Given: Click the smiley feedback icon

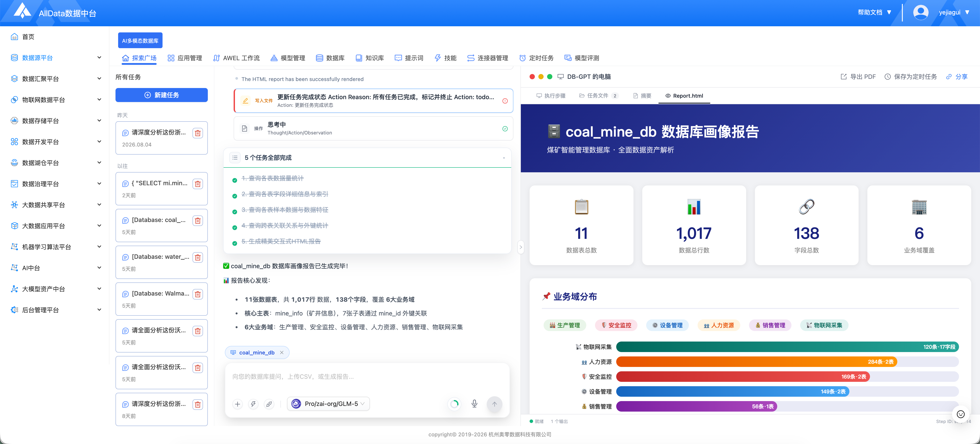Looking at the screenshot, I should pyautogui.click(x=960, y=414).
